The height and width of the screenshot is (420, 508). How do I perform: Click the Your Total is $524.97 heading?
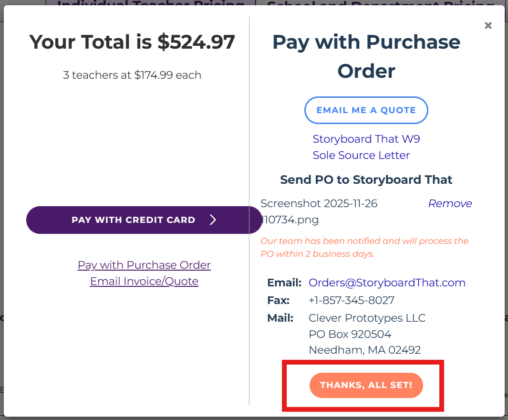pos(132,42)
